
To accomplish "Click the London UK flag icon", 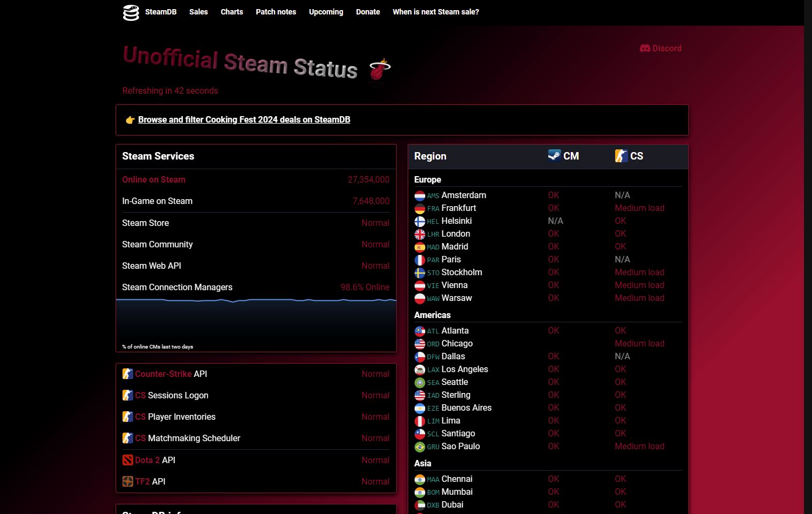I will pyautogui.click(x=420, y=234).
